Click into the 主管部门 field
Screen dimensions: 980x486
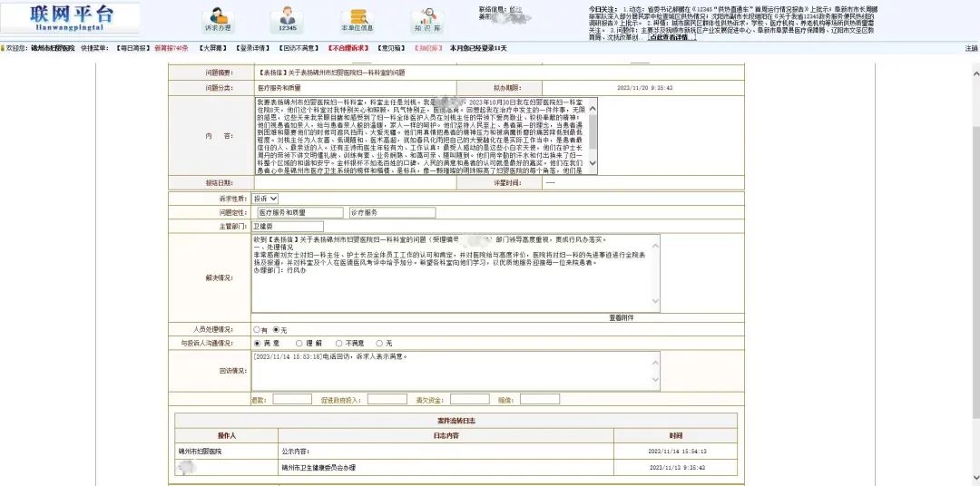coord(287,227)
